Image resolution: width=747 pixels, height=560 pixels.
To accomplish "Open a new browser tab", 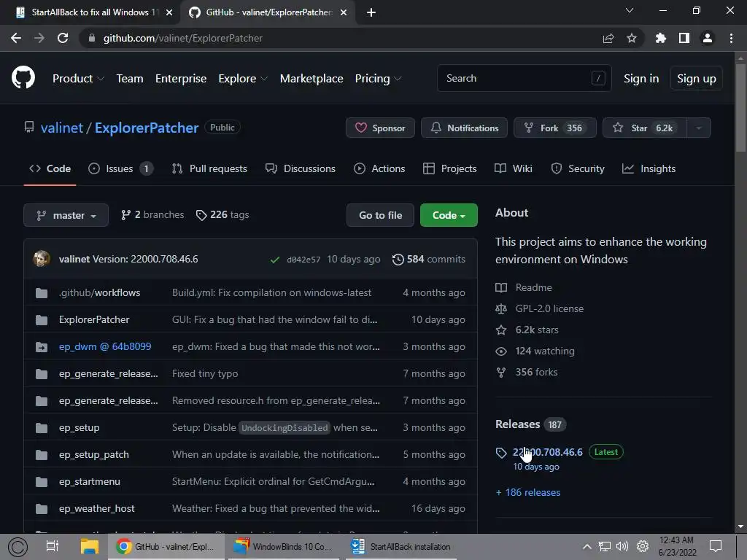I will [371, 12].
